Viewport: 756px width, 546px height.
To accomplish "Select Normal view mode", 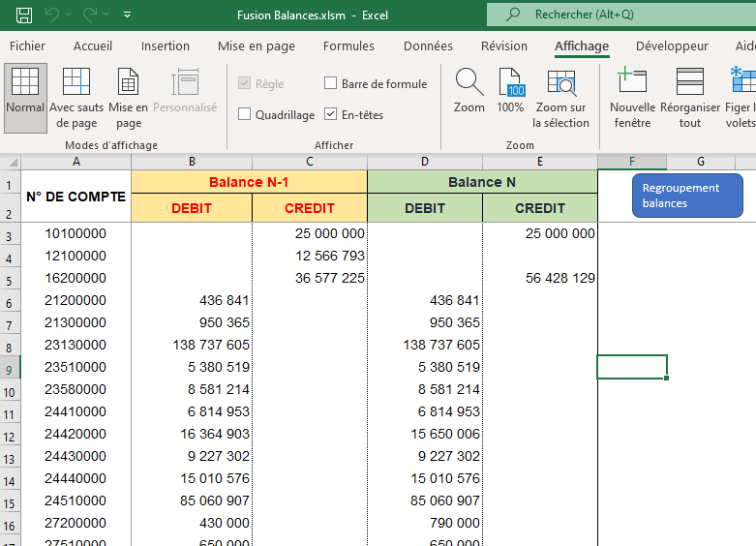I will coord(25,98).
